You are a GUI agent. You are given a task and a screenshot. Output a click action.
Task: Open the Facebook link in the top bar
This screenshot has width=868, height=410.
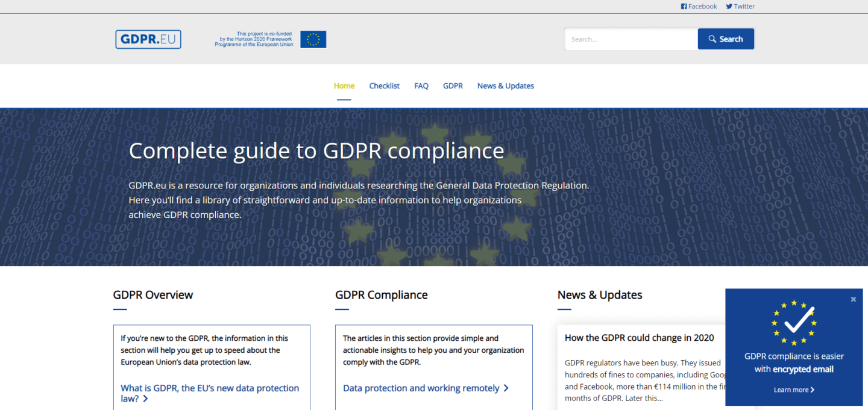click(699, 7)
